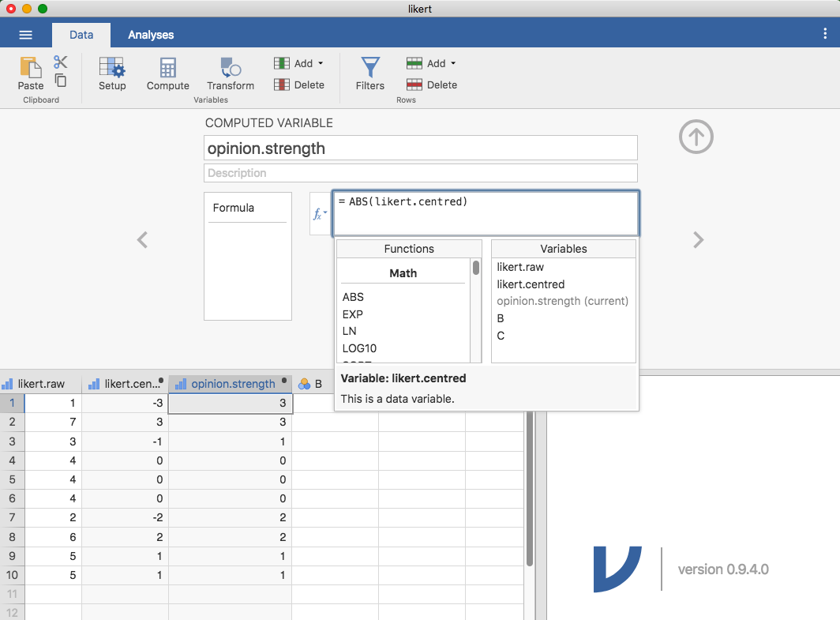Screen dimensions: 840x620
Task: Select likert.centred in Variables list
Action: tap(531, 284)
